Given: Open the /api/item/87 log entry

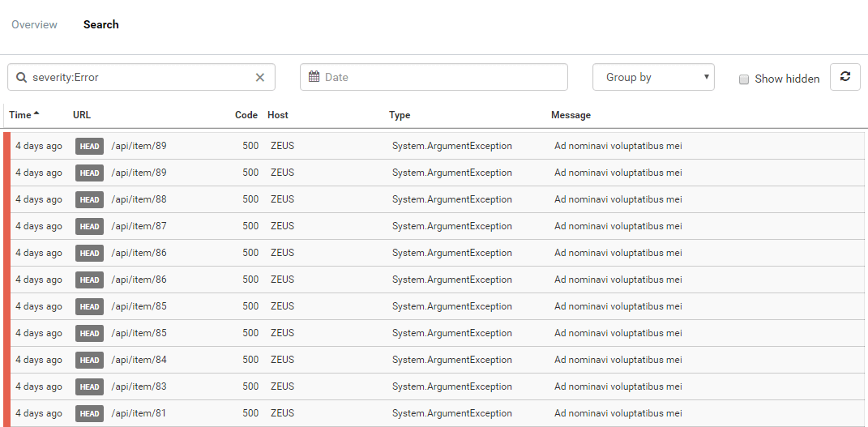Looking at the screenshot, I should click(434, 226).
